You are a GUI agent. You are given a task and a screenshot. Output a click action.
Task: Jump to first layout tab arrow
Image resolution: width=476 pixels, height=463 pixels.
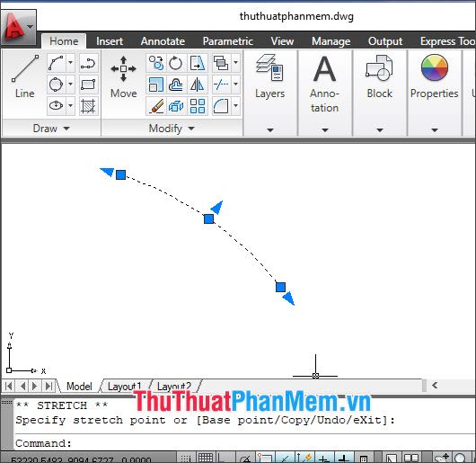coord(9,387)
